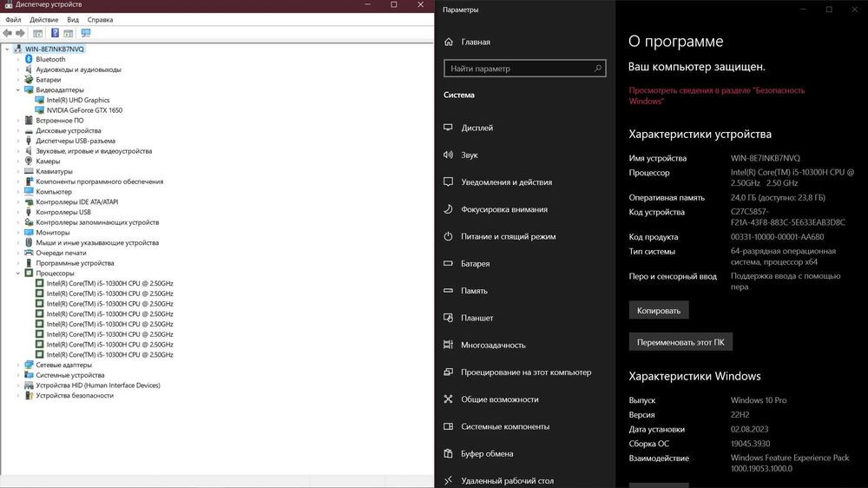868x488 pixels.
Task: Click the home icon next to Главная
Action: 449,42
